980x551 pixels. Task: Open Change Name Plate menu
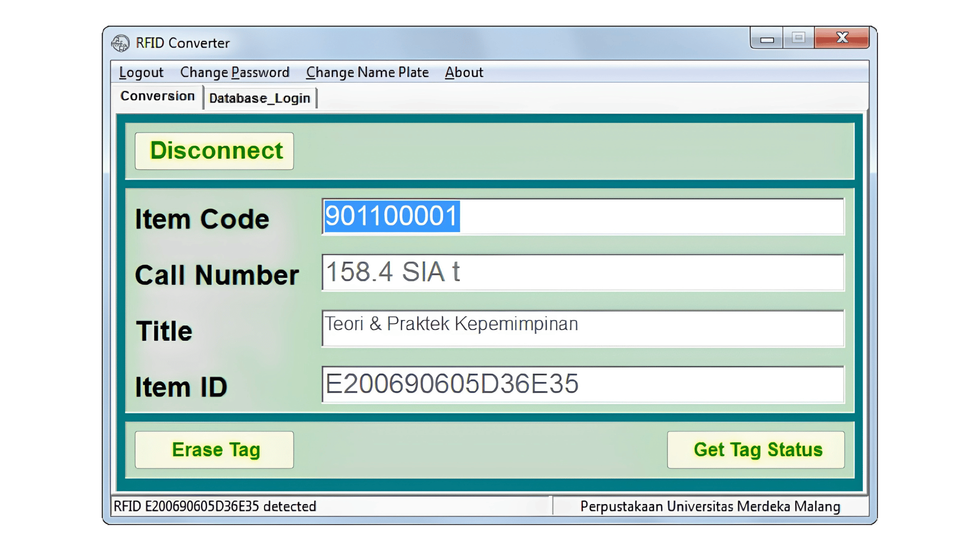point(367,72)
